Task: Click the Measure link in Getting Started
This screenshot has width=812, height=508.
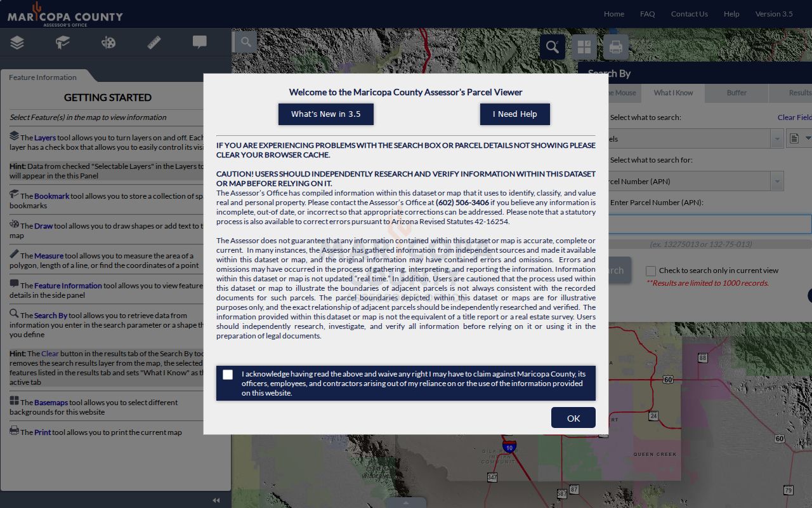Action: 49,256
